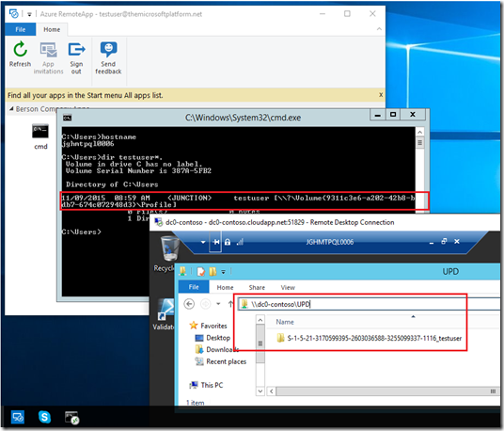Click the signal strength icon on connection bar
Viewport: 504px width, 431px height.
[x=240, y=242]
